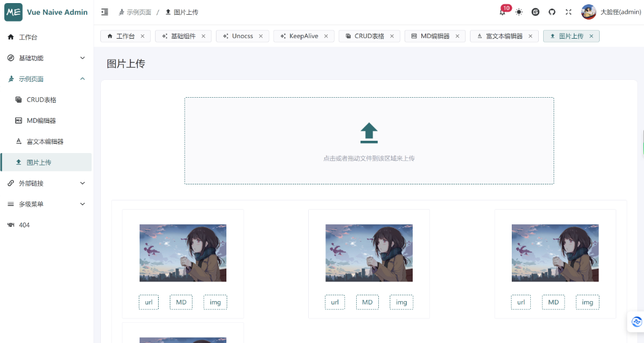The height and width of the screenshot is (343, 644).
Task: Click the floating assistant icon
Action: point(637,322)
